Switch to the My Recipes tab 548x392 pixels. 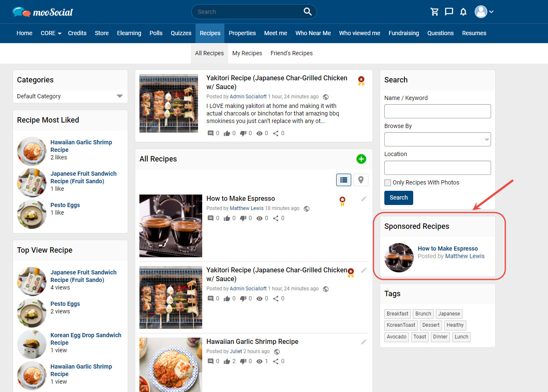point(247,53)
